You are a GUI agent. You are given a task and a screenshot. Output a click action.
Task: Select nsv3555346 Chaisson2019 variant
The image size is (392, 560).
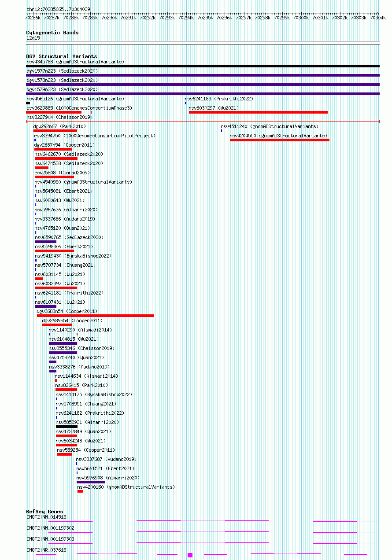82,348
